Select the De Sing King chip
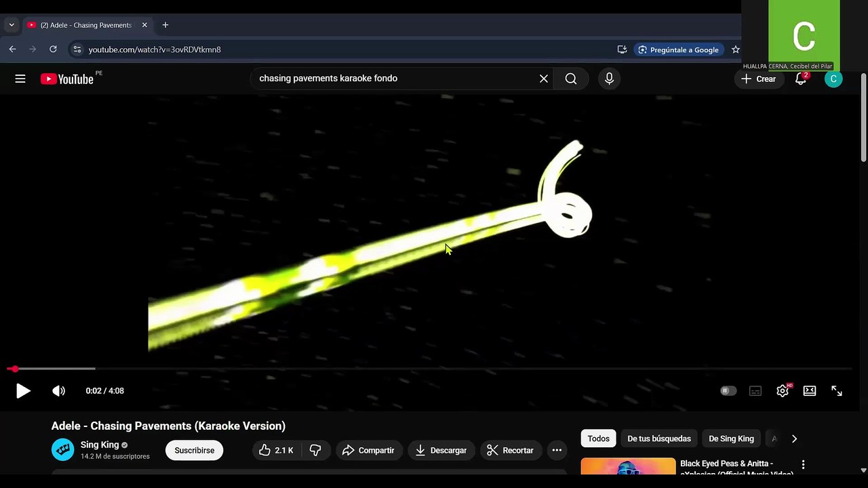The image size is (868, 488). click(731, 439)
